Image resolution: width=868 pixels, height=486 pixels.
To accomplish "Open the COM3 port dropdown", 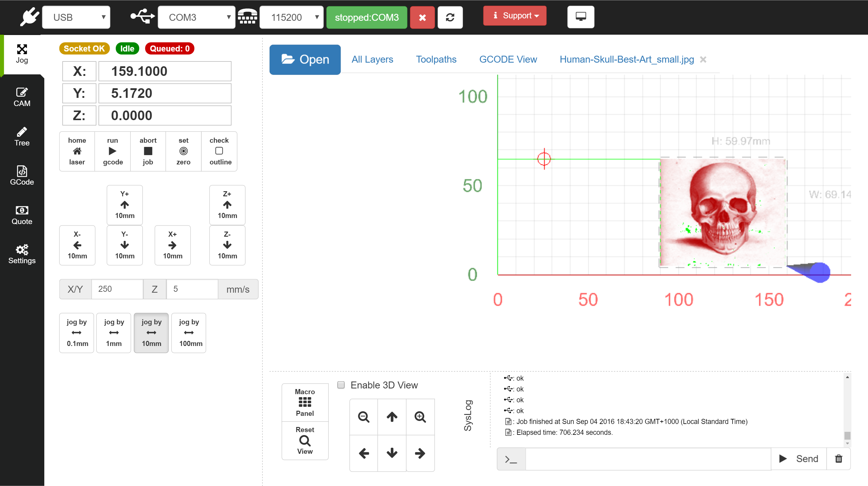I will pyautogui.click(x=197, y=17).
